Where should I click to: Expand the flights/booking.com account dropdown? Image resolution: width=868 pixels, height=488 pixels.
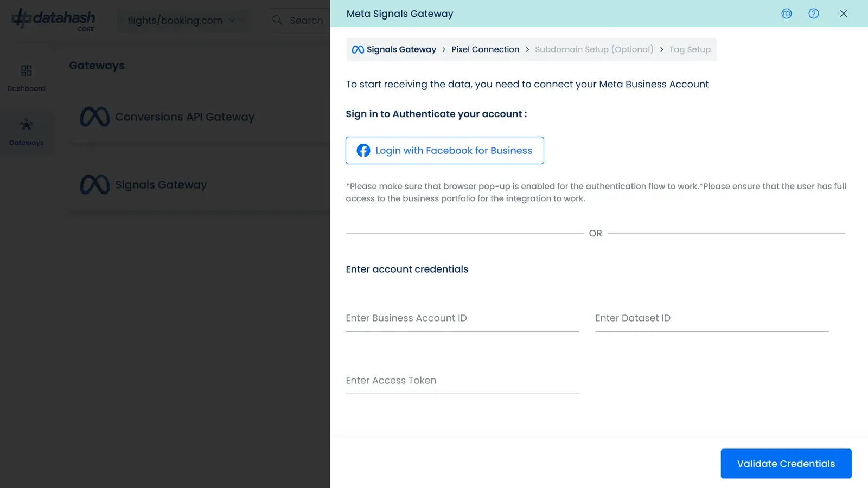pyautogui.click(x=182, y=21)
